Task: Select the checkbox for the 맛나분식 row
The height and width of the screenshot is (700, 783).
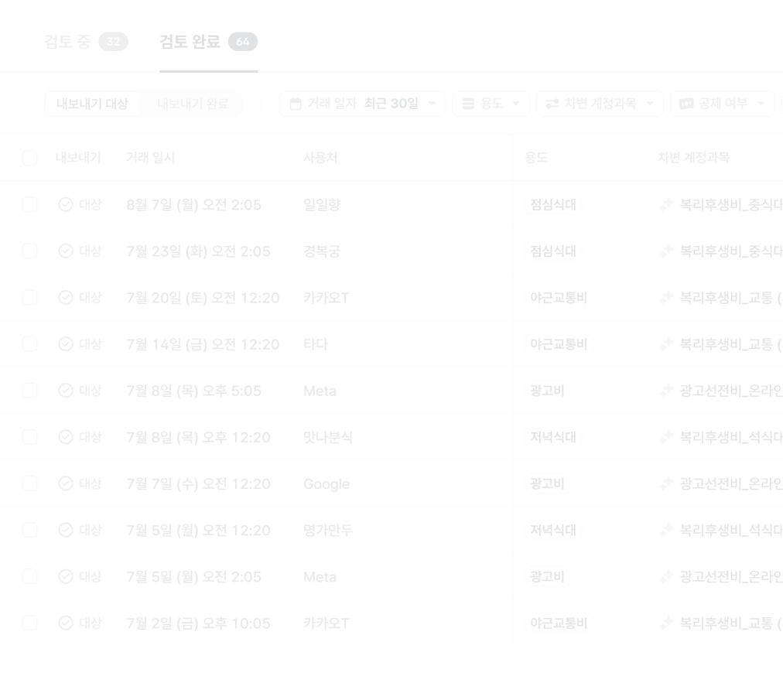Action: pyautogui.click(x=29, y=437)
